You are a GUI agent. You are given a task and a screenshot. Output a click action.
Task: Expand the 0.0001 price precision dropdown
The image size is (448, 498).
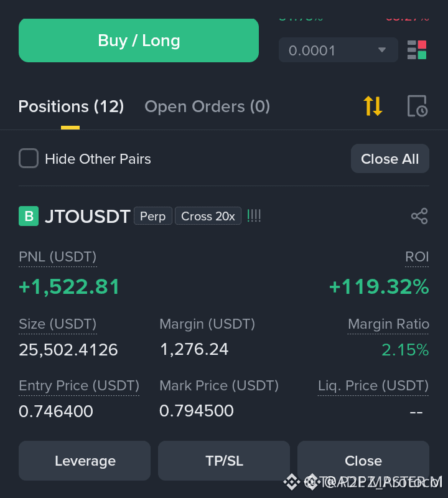(x=338, y=50)
